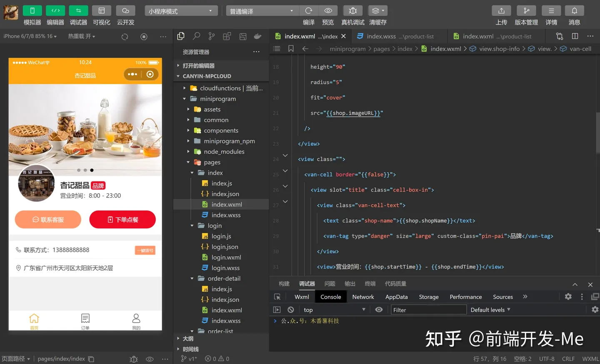
Task: Open 资源管理器 more actions menu
Action: click(x=256, y=52)
